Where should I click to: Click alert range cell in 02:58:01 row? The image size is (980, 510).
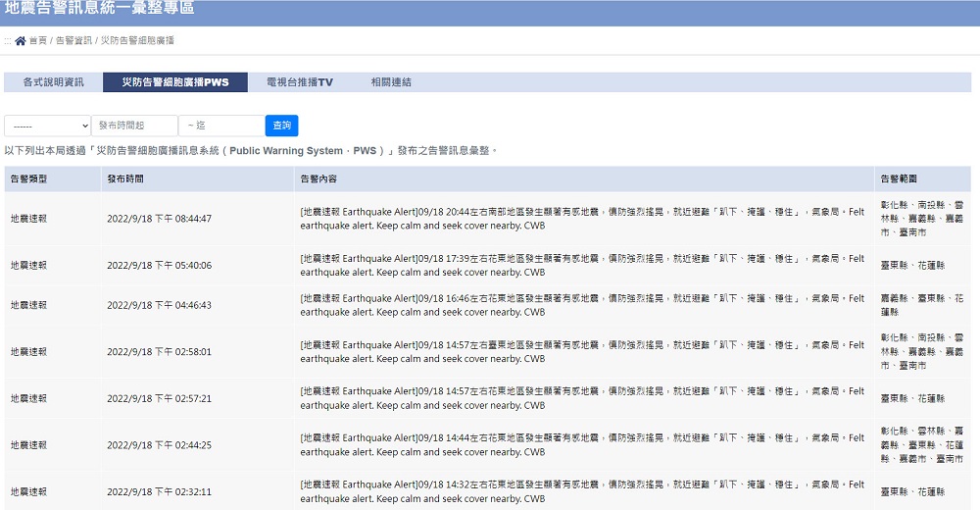[x=922, y=352]
